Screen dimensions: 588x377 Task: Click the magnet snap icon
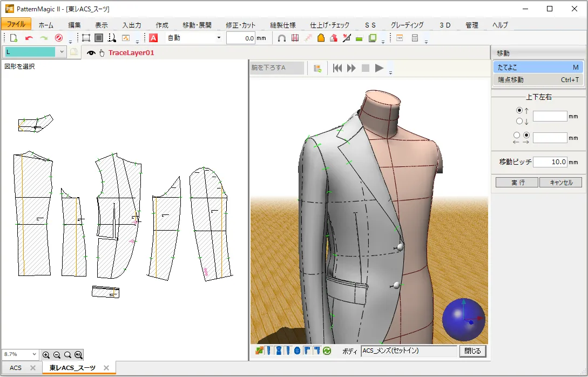(281, 38)
